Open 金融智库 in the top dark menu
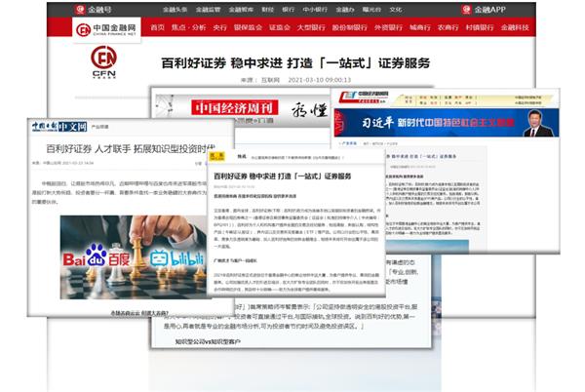The height and width of the screenshot is (392, 585). click(x=241, y=10)
